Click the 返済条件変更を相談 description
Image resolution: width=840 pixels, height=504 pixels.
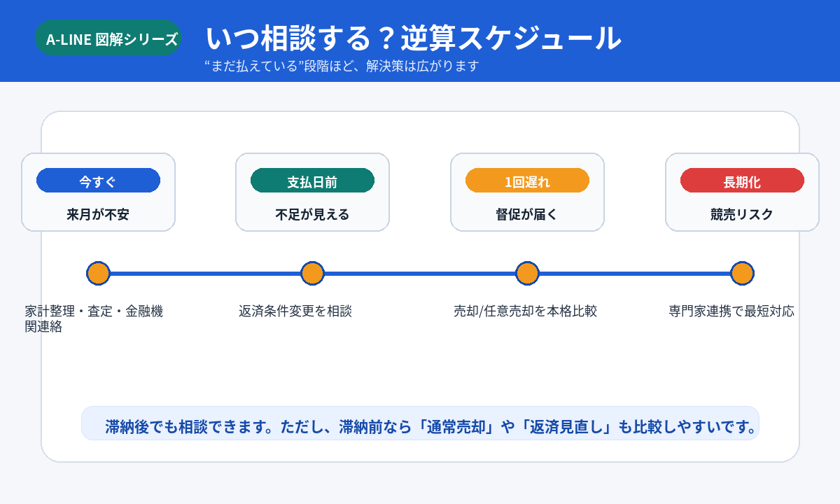pos(295,311)
